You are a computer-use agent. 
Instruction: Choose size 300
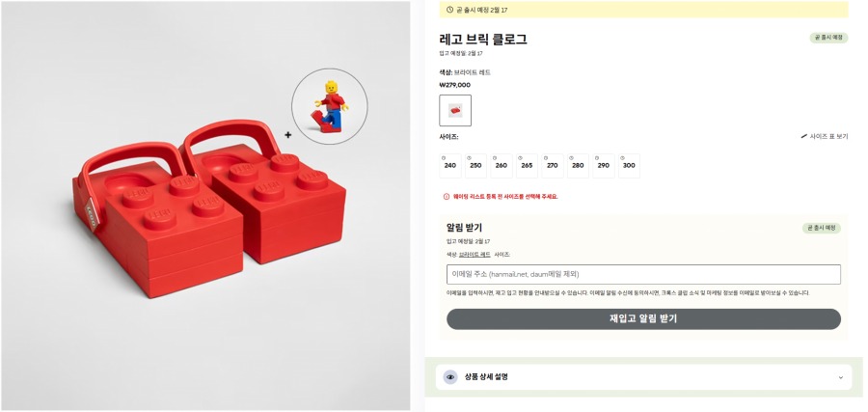[x=629, y=165]
